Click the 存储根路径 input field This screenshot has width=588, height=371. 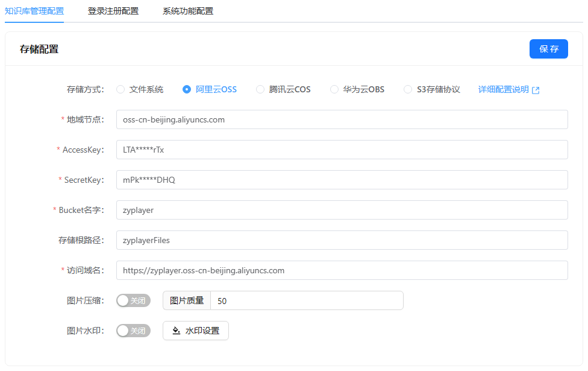342,240
